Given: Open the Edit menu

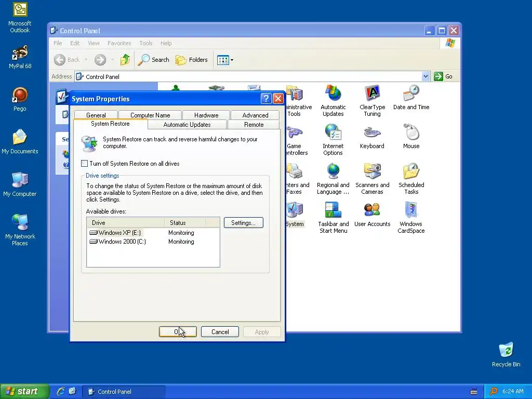Looking at the screenshot, I should point(75,43).
